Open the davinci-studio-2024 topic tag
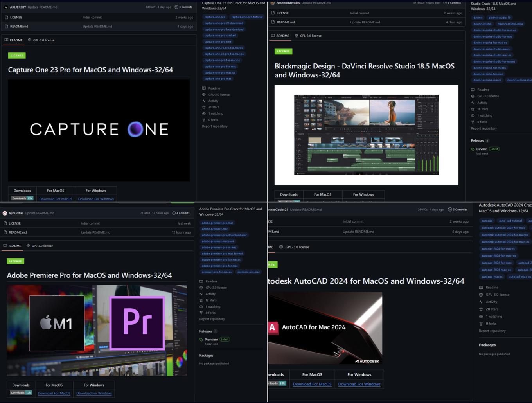The width and height of the screenshot is (532, 403). tap(510, 24)
